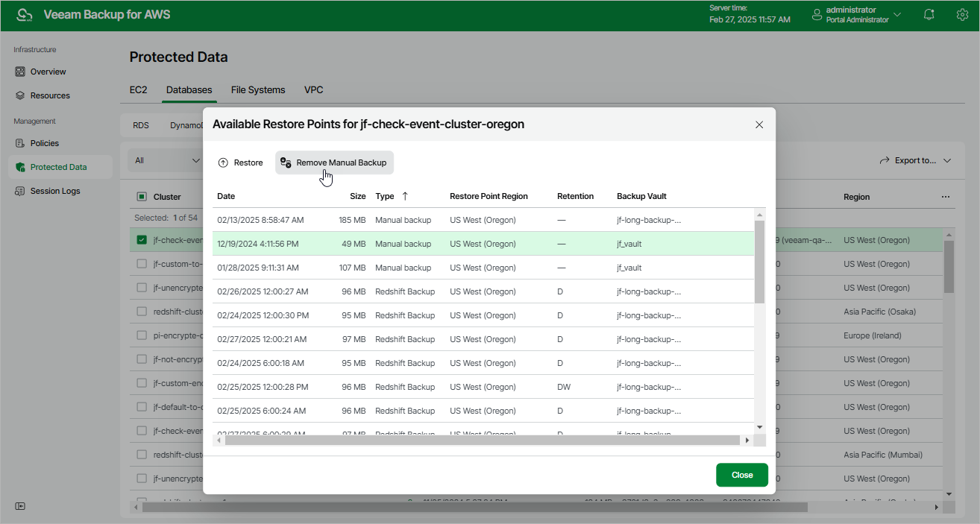Expand the Export to dropdown chevron
The height and width of the screenshot is (524, 980).
click(x=947, y=160)
